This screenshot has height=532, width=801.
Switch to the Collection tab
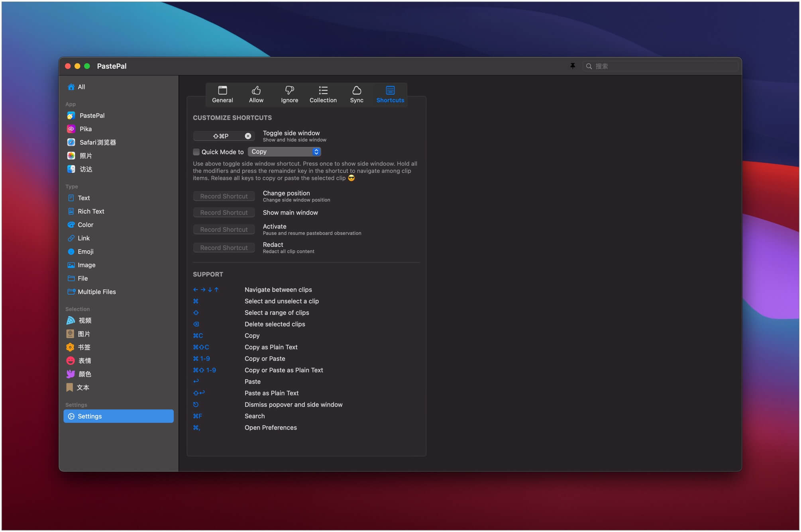coord(323,94)
